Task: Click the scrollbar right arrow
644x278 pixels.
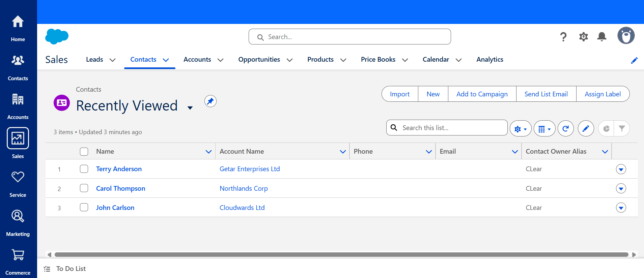Action: coord(634,254)
